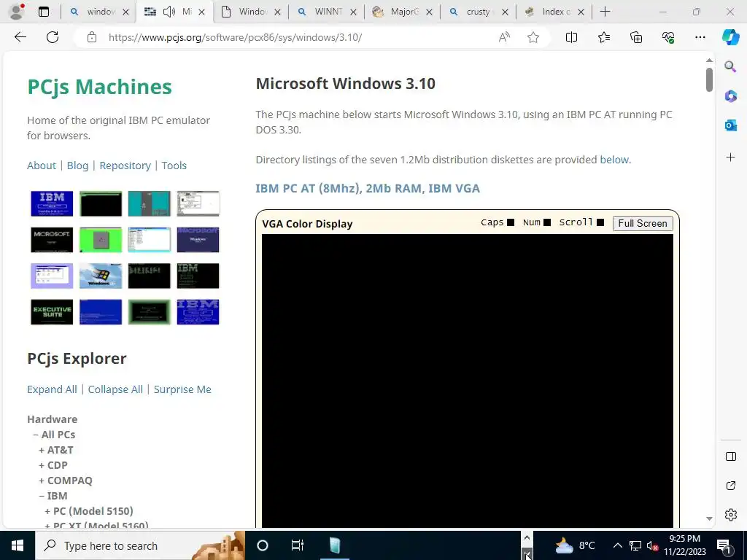Open Copilot icon in browser corner

click(730, 37)
